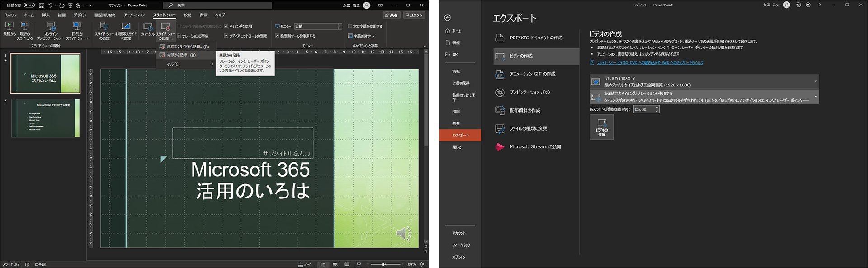Click the notes (ノート) status bar button

point(305,264)
